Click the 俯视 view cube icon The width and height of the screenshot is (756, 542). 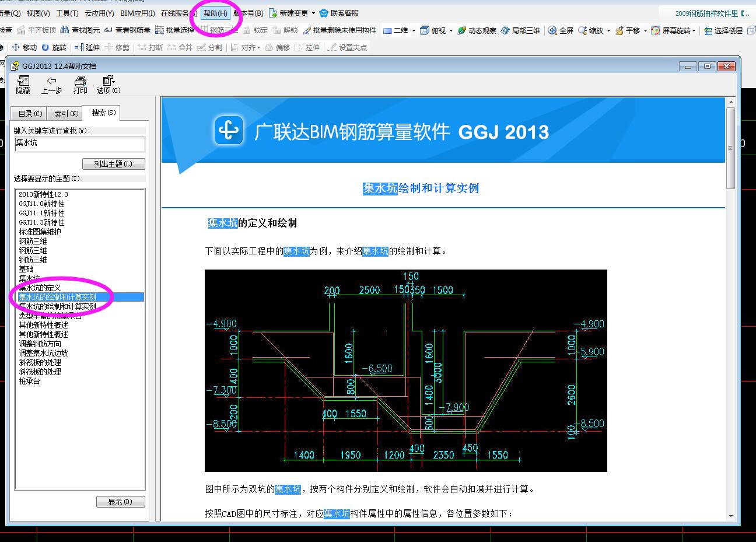pos(425,30)
